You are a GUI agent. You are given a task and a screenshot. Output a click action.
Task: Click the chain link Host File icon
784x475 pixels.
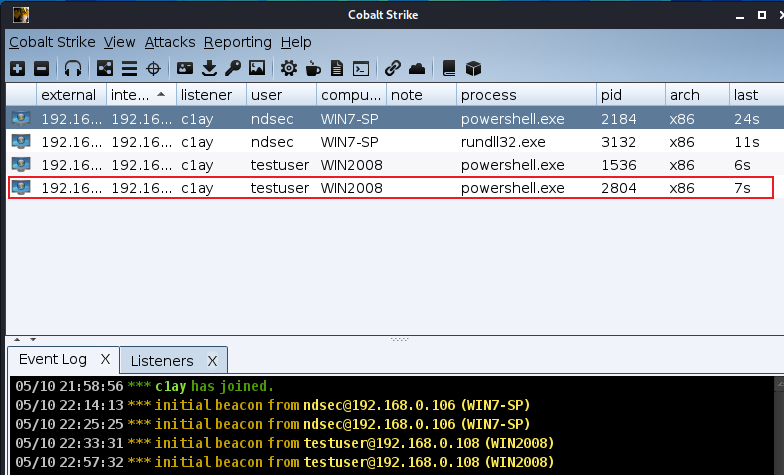pyautogui.click(x=393, y=68)
